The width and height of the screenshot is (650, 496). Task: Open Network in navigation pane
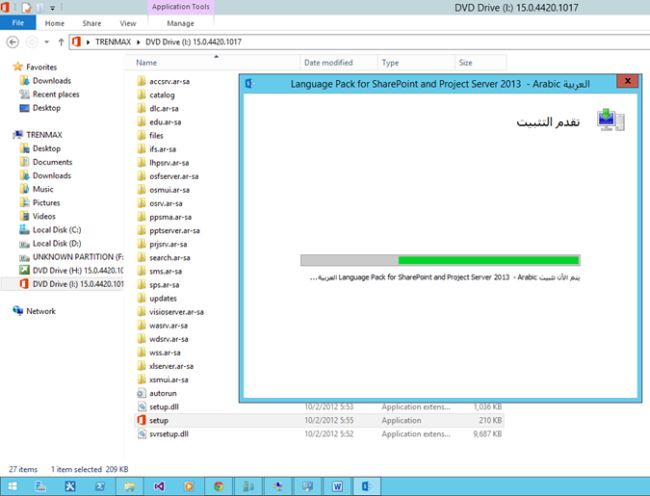[41, 311]
